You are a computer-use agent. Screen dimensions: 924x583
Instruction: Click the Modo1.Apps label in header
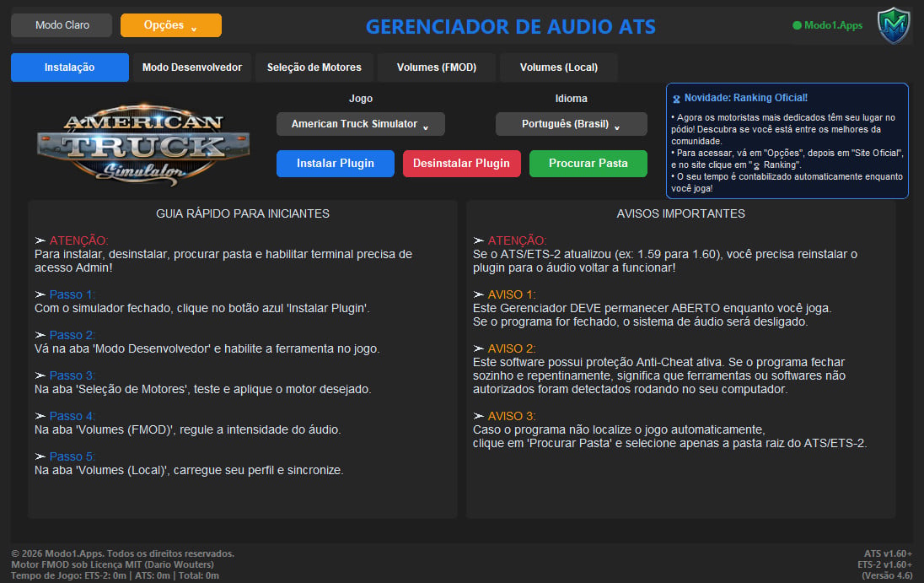click(833, 25)
